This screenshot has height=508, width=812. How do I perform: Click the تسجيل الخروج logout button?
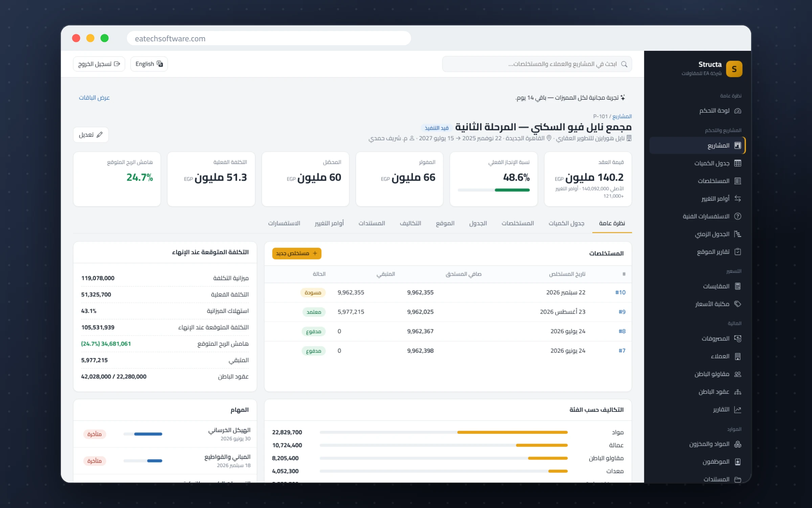(x=99, y=64)
